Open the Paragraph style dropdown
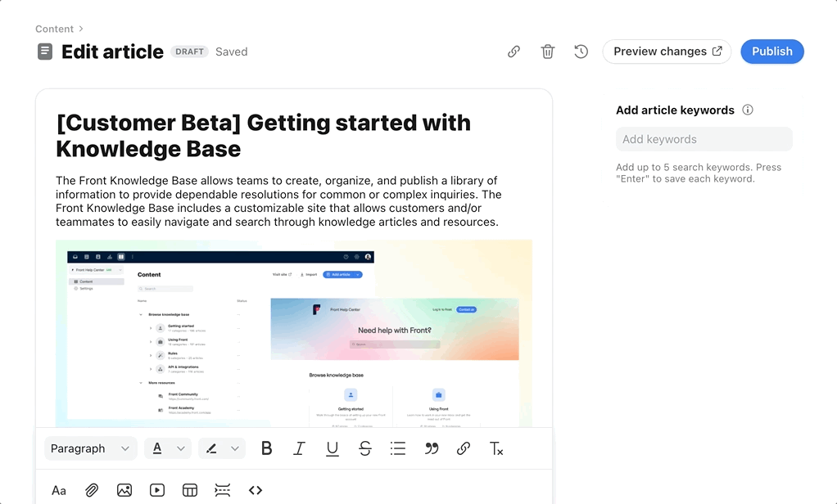The height and width of the screenshot is (504, 837). click(x=90, y=448)
